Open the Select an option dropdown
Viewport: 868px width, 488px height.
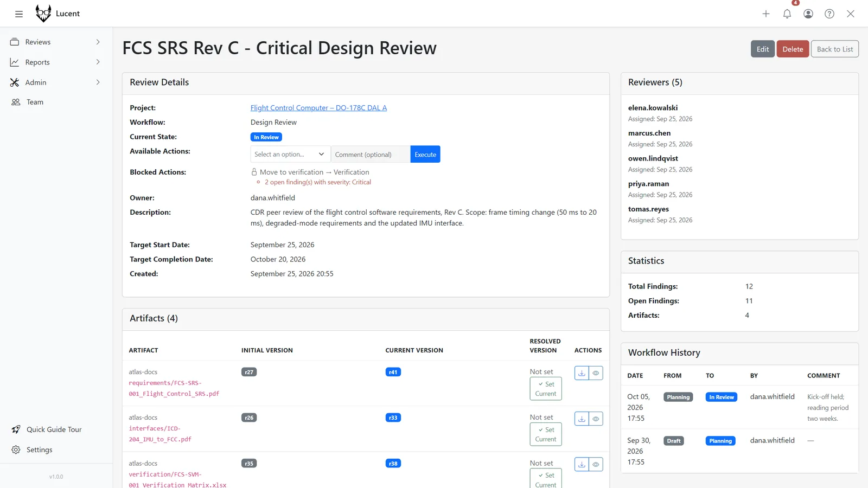(x=290, y=155)
